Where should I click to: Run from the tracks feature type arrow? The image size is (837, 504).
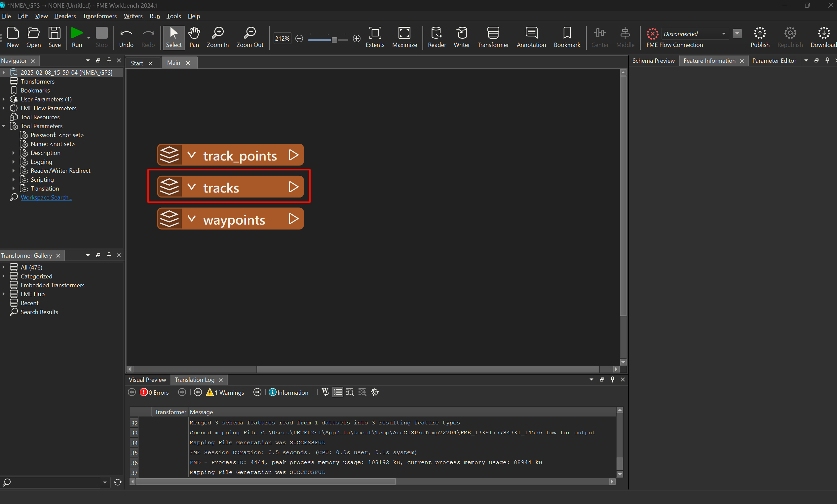(x=293, y=187)
